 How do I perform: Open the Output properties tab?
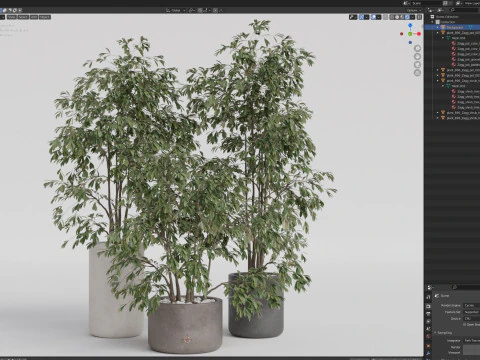pos(429,314)
